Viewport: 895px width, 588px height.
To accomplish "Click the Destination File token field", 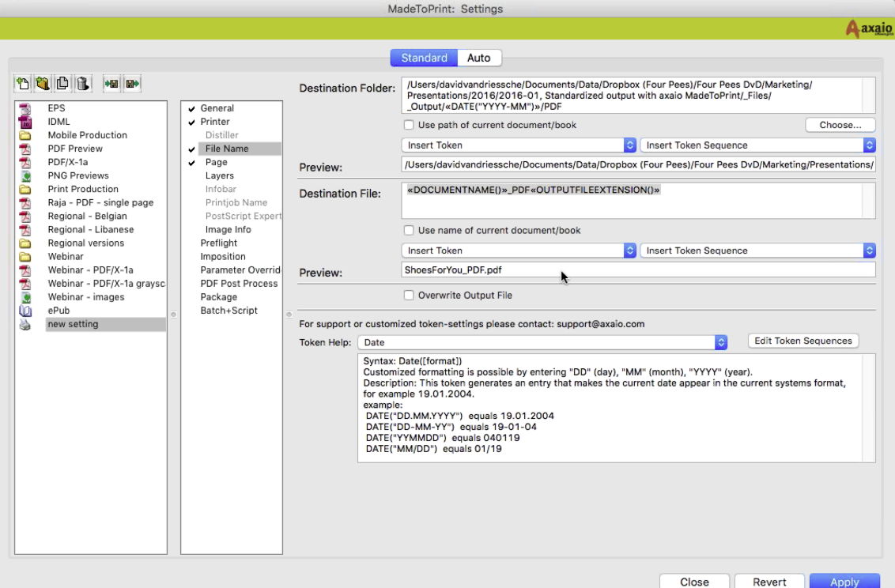I will (638, 200).
